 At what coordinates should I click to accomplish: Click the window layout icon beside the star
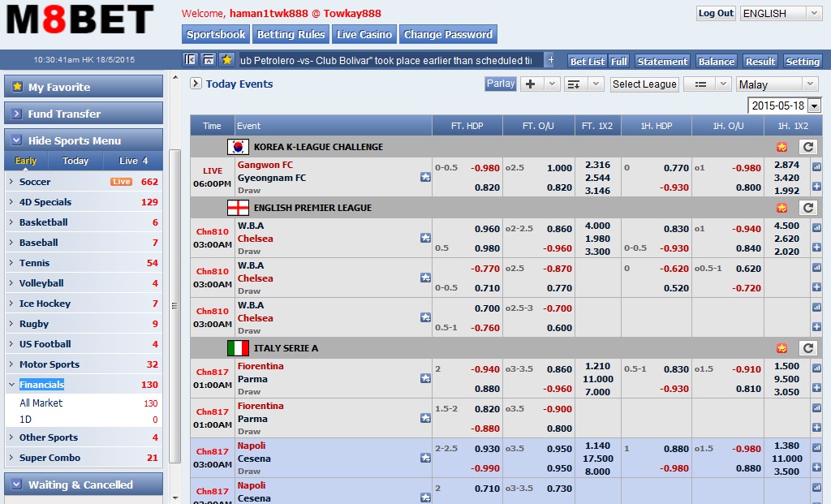(x=209, y=60)
